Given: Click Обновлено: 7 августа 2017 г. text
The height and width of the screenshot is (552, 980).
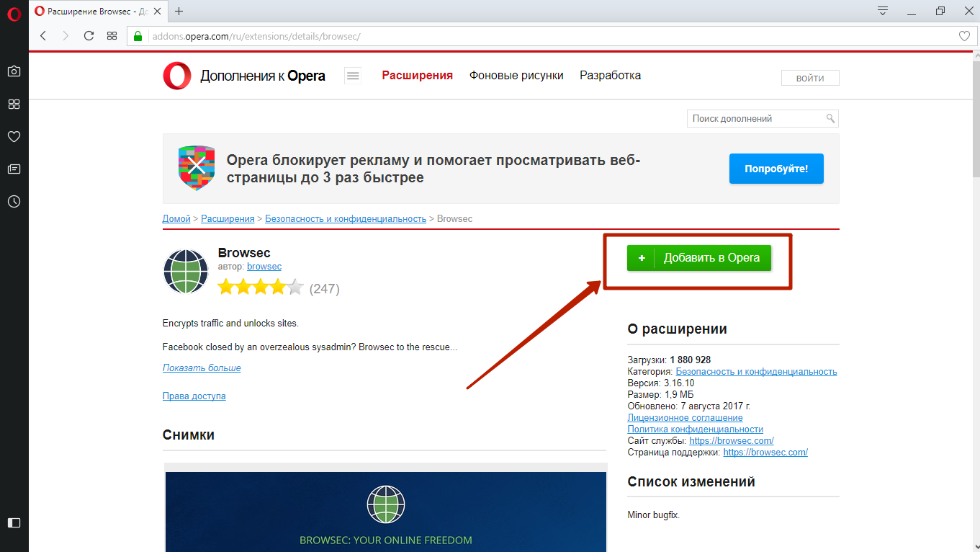Looking at the screenshot, I should click(689, 406).
